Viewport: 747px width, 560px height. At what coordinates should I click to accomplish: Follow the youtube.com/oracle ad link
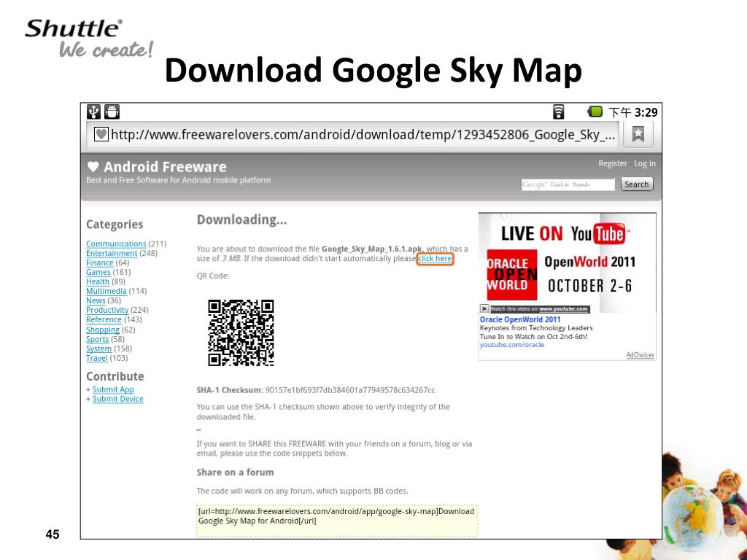(511, 345)
